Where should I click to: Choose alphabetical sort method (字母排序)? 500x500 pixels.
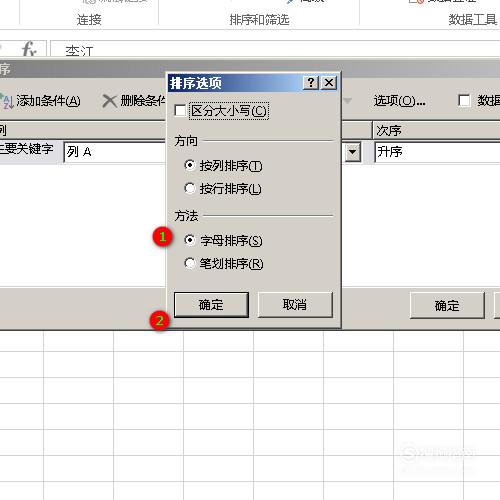coord(190,240)
